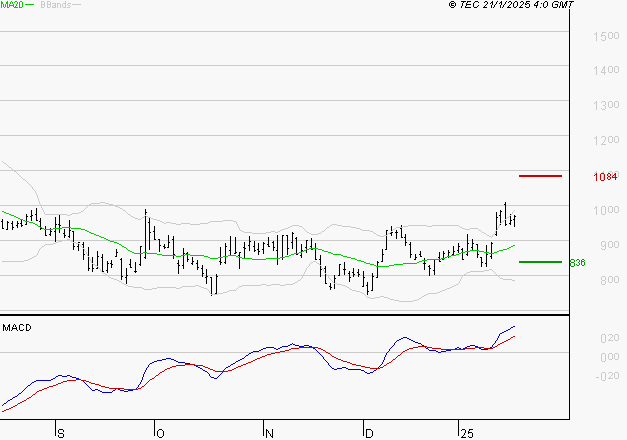Select the S month marker on time axis
The height and width of the screenshot is (440, 627).
click(x=61, y=433)
